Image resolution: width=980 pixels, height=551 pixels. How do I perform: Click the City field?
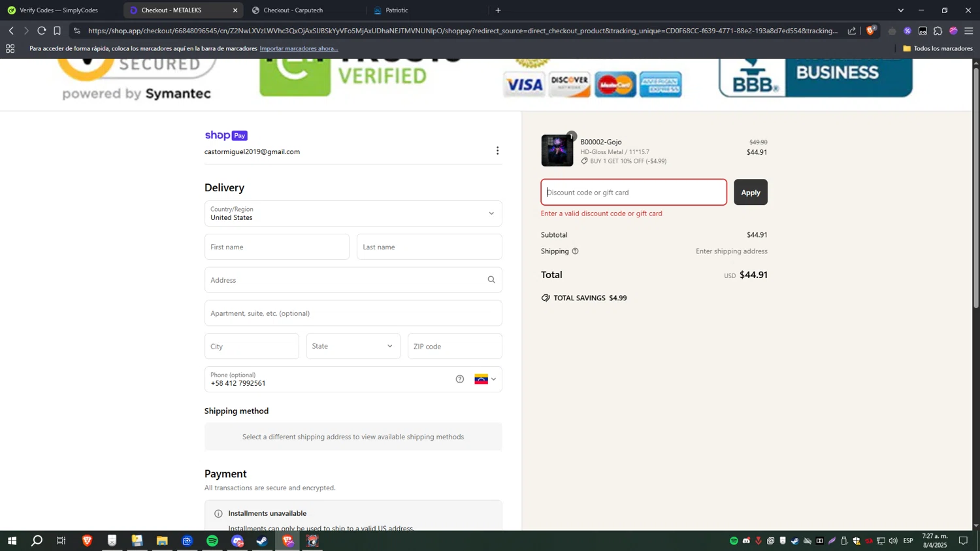pyautogui.click(x=252, y=346)
